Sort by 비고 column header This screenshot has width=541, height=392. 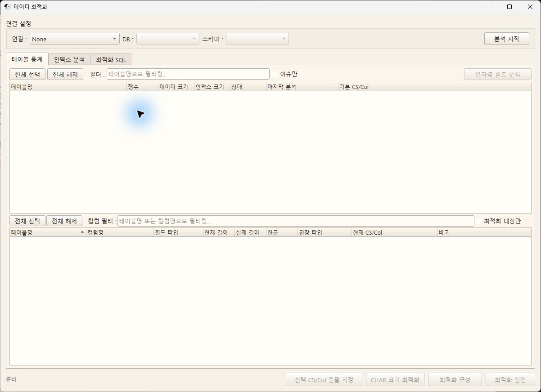coord(484,232)
